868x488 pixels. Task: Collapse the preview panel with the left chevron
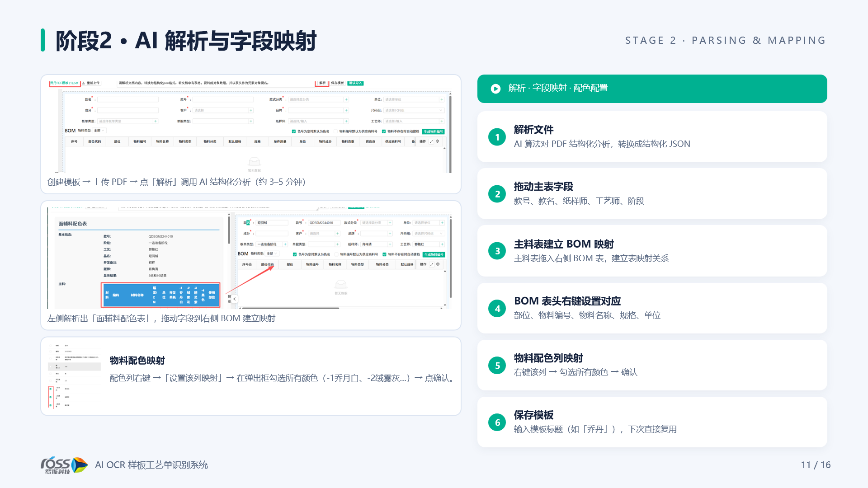click(234, 299)
